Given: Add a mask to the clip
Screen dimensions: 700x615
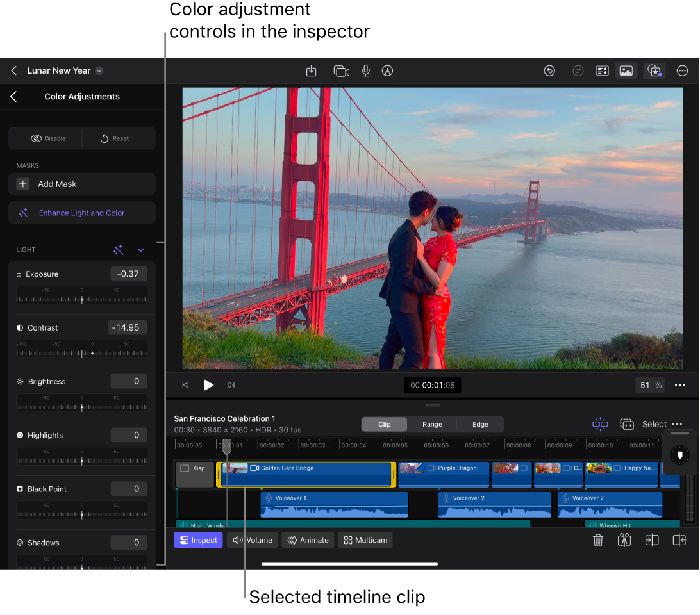Looking at the screenshot, I should click(81, 184).
